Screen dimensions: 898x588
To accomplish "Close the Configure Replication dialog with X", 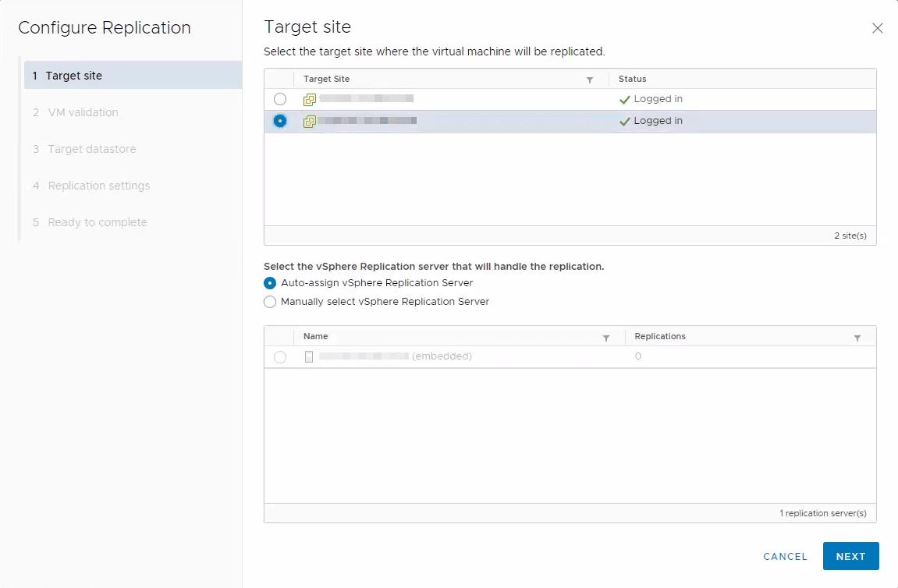I will point(878,28).
